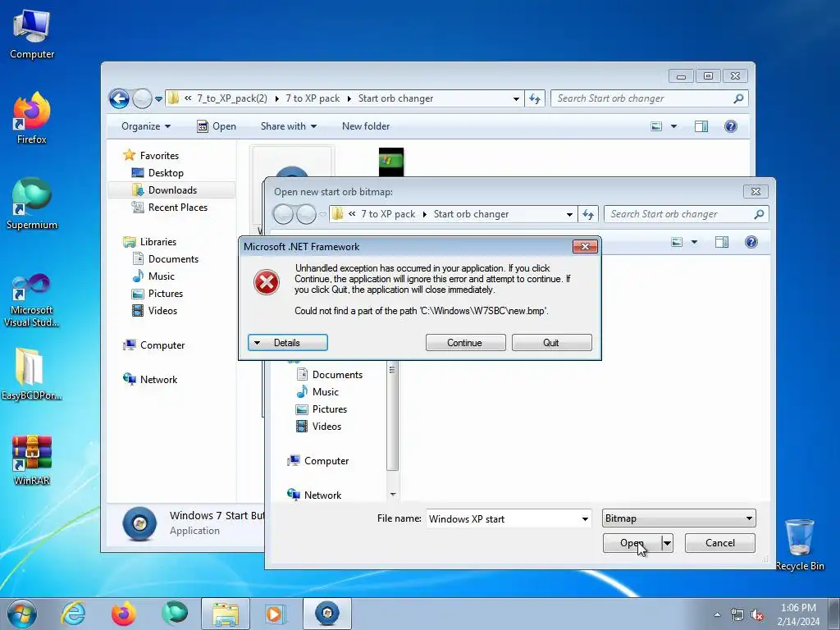840x630 pixels.
Task: Click Open button in open dialog
Action: pyautogui.click(x=632, y=543)
